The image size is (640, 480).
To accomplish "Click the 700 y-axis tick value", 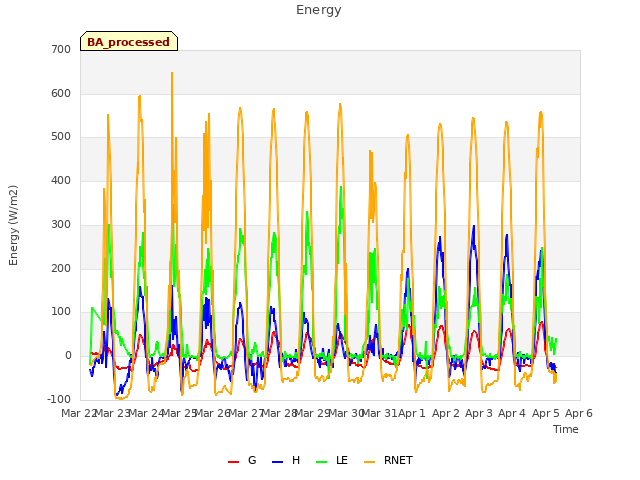I will 61,50.
